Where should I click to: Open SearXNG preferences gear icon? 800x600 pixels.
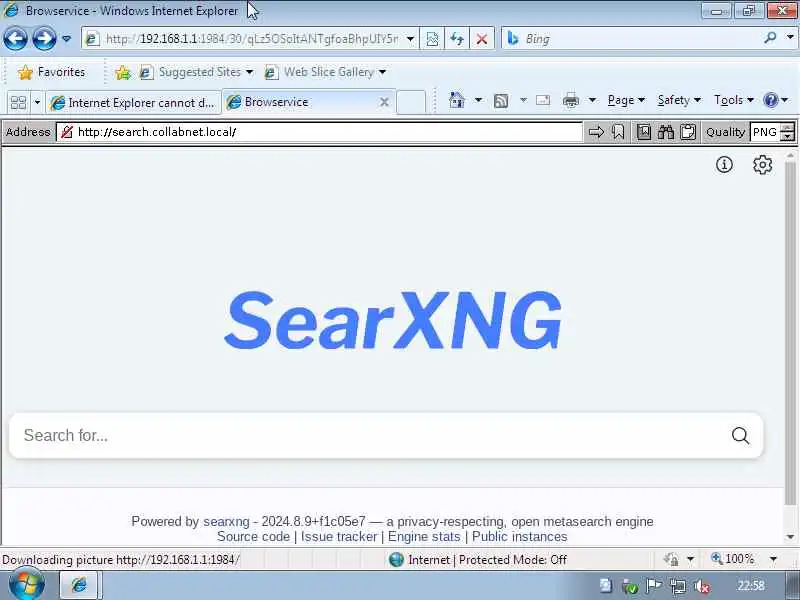pyautogui.click(x=762, y=164)
